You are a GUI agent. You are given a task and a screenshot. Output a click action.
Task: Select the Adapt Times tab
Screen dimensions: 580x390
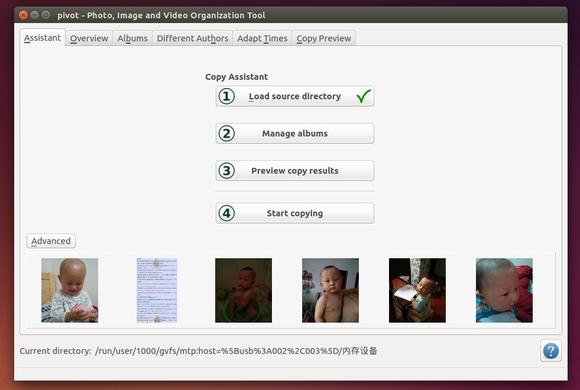pyautogui.click(x=262, y=38)
